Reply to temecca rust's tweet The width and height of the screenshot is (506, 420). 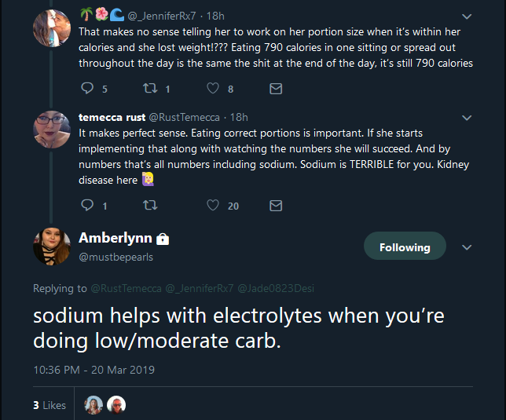click(87, 206)
